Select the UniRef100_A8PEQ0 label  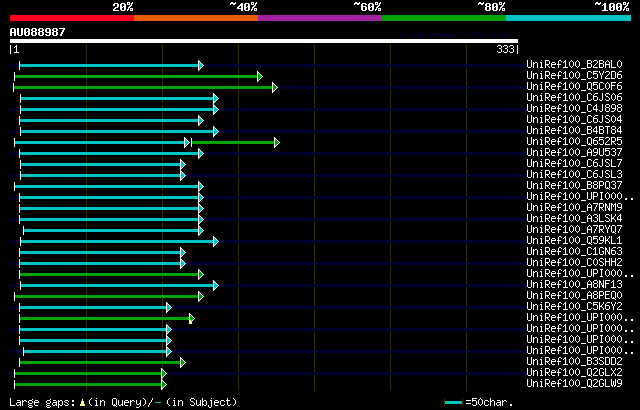point(574,296)
